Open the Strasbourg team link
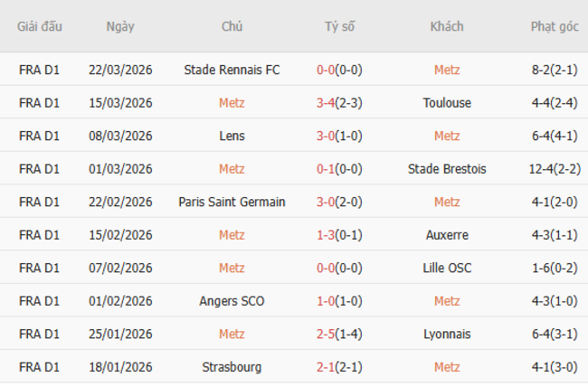This screenshot has height=387, width=588. point(232,367)
